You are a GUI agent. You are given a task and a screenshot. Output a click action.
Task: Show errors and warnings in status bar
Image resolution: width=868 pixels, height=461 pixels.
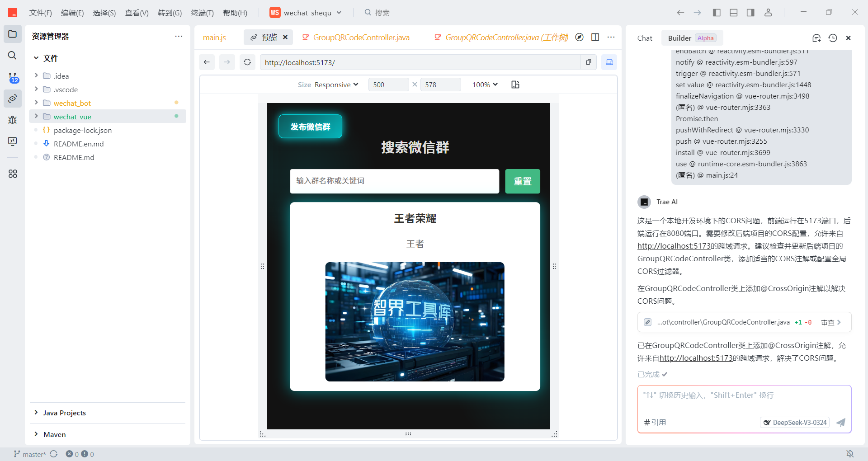click(80, 454)
